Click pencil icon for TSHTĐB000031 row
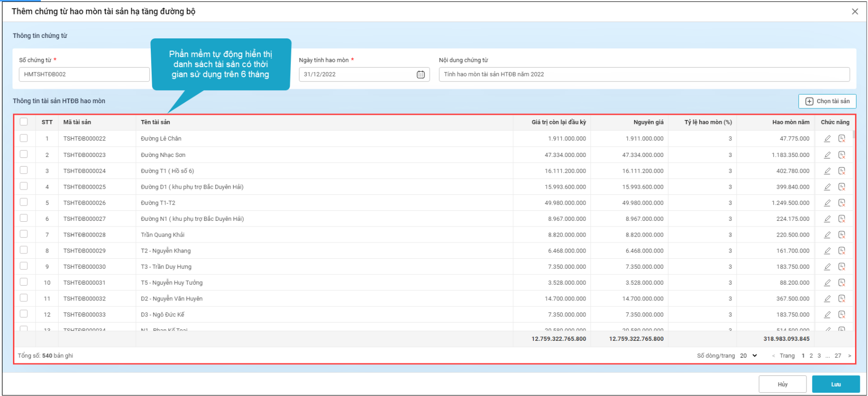The width and height of the screenshot is (868, 396). tap(827, 283)
